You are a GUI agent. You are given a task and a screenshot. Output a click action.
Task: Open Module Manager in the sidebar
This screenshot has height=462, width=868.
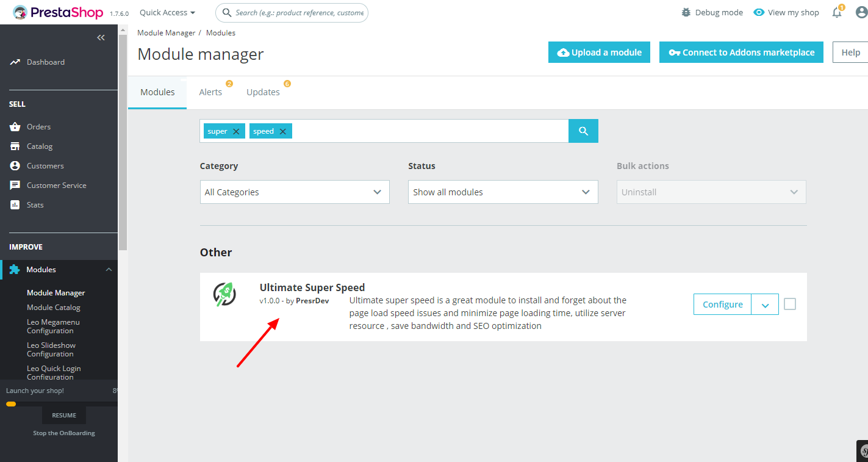pyautogui.click(x=56, y=293)
